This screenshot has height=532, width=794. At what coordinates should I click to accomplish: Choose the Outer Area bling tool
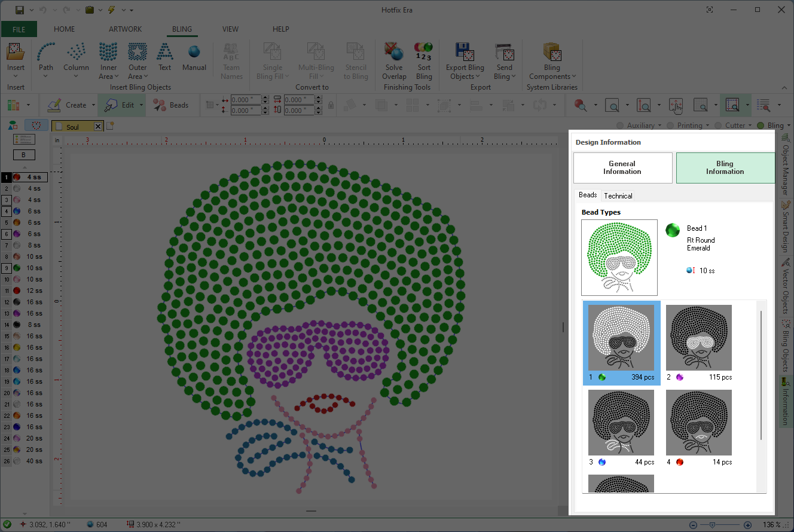coord(138,61)
